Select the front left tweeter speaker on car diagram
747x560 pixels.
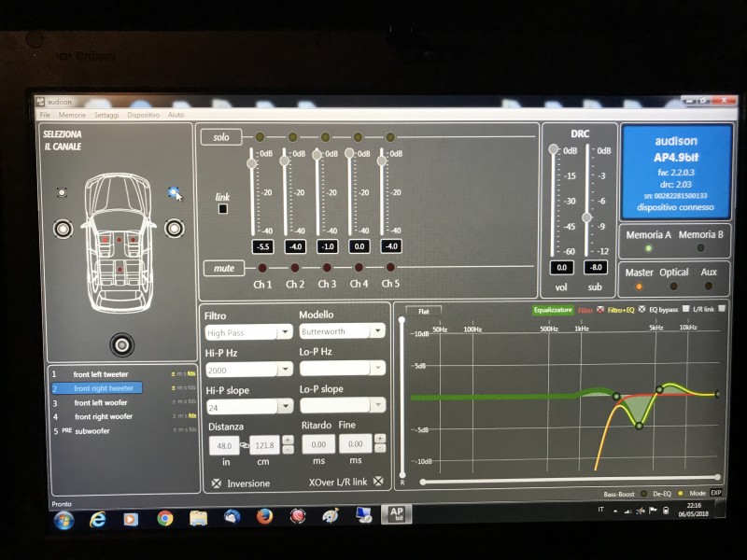[x=62, y=192]
